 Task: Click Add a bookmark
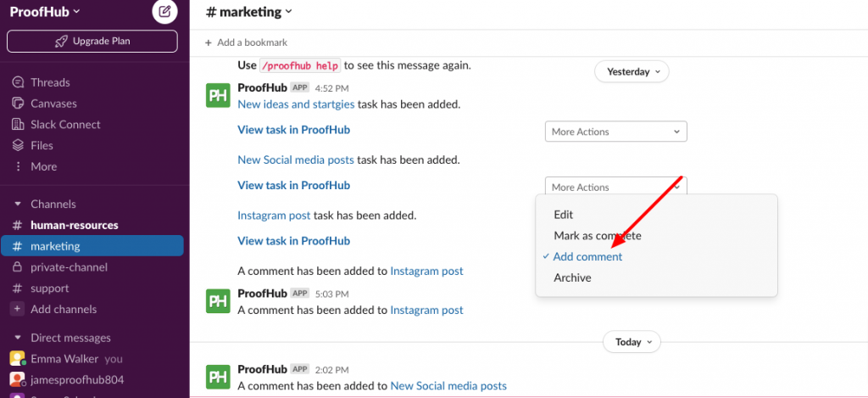tap(247, 42)
